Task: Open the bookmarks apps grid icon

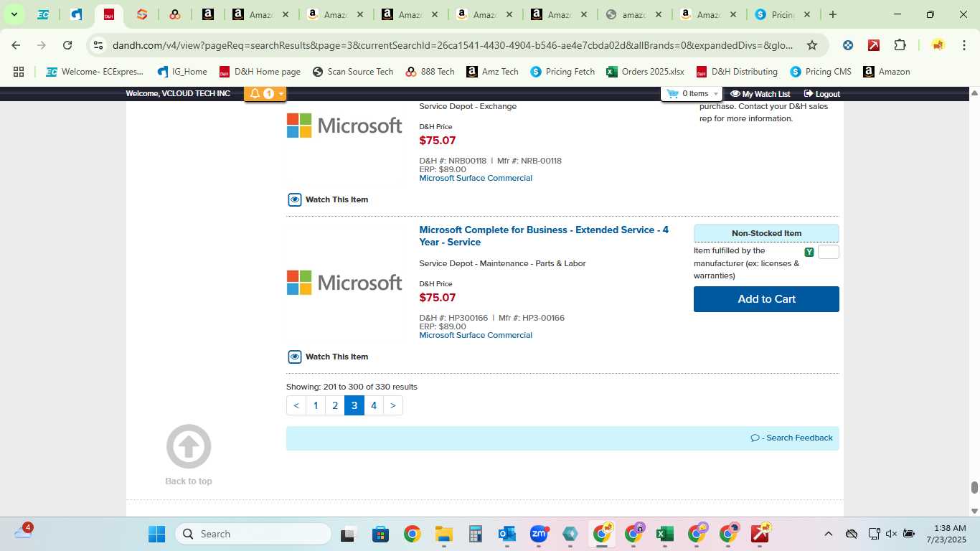Action: 19,72
